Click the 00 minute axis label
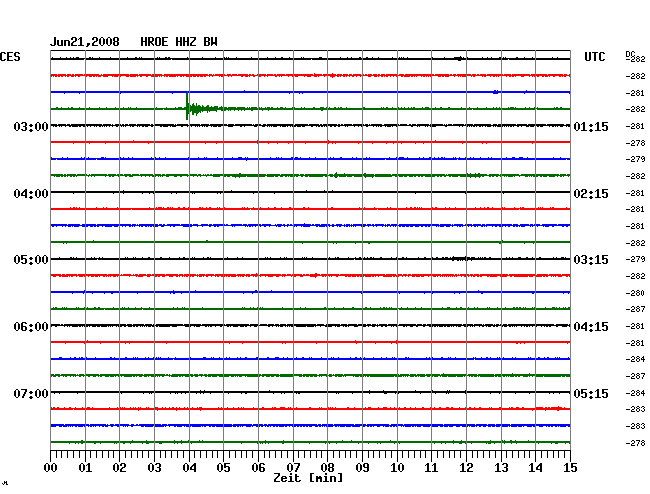650x494 pixels. 51,467
